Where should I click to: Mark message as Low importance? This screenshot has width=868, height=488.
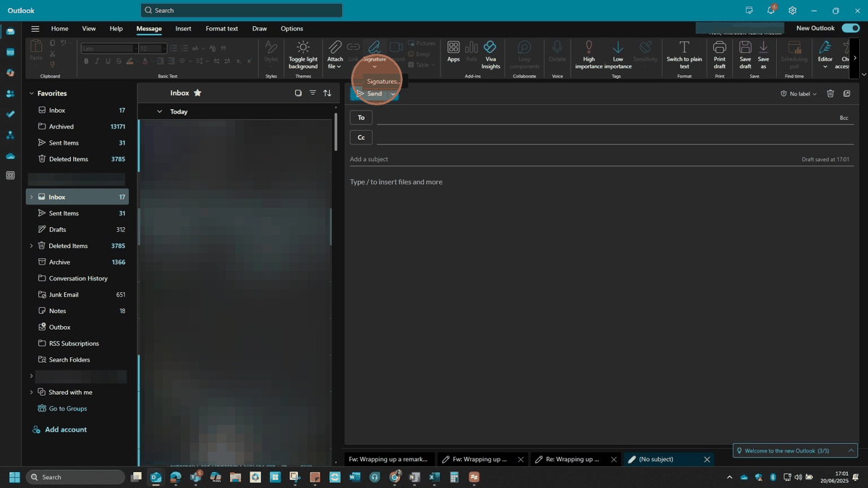click(618, 55)
